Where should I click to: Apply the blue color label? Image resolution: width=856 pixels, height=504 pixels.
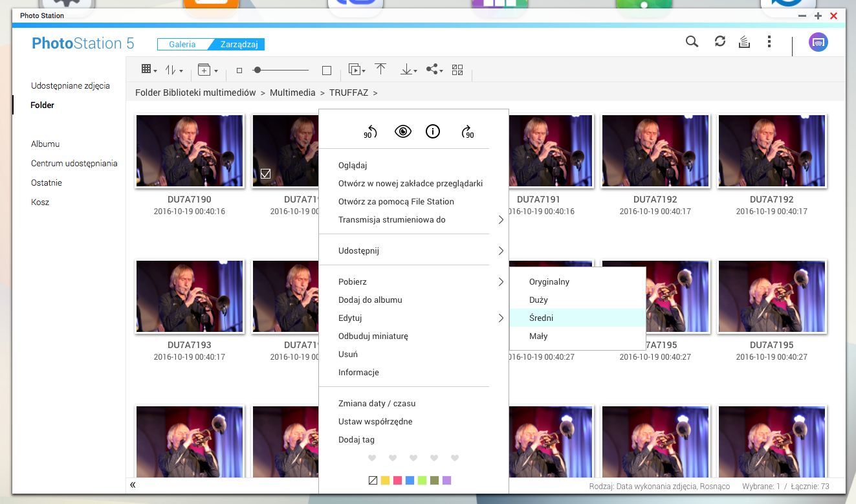pos(410,480)
